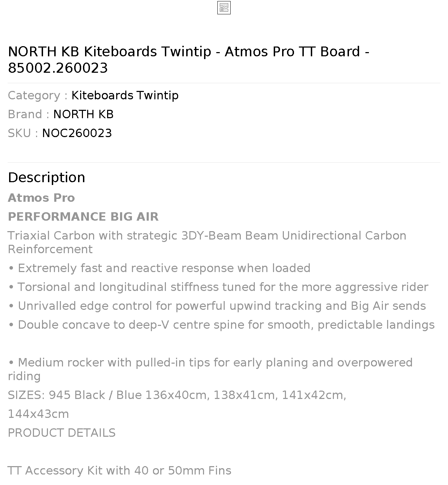Click the SIZES 945 Black / Blue line
This screenshot has width=448, height=485.
177,395
